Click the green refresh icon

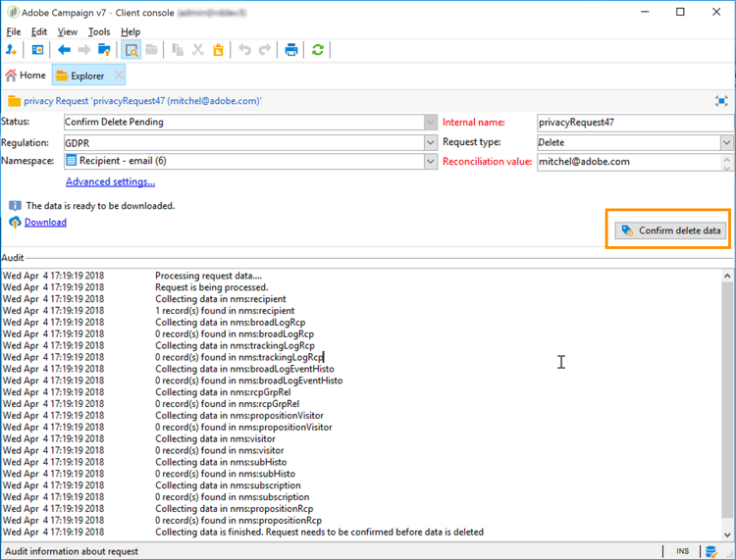pyautogui.click(x=318, y=50)
